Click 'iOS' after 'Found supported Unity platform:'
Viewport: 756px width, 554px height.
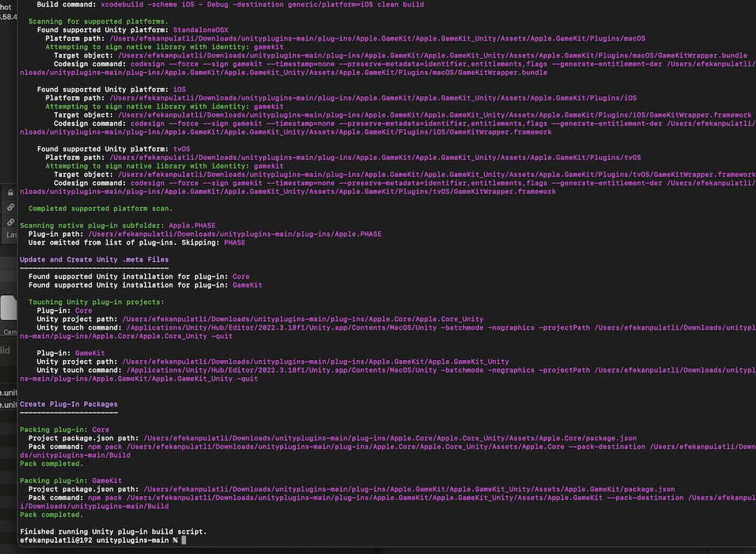(x=179, y=89)
